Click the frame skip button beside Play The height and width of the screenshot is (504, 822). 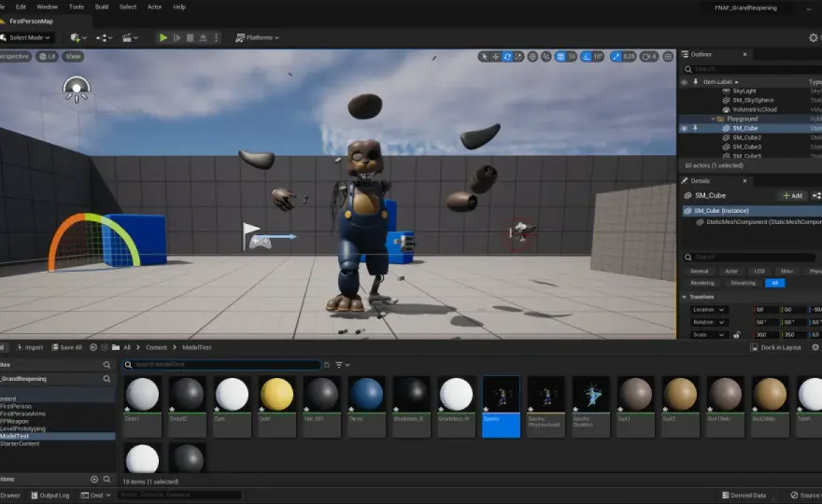(177, 37)
